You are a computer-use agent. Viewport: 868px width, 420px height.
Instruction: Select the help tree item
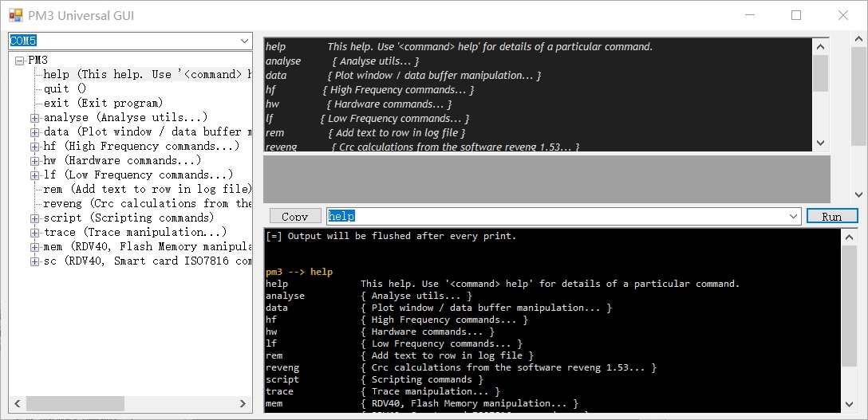pos(148,75)
